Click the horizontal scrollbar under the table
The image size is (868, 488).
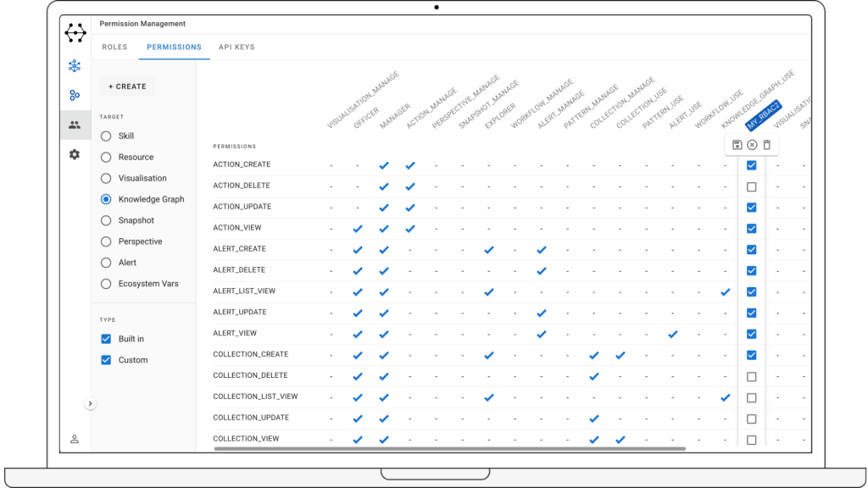pyautogui.click(x=449, y=449)
